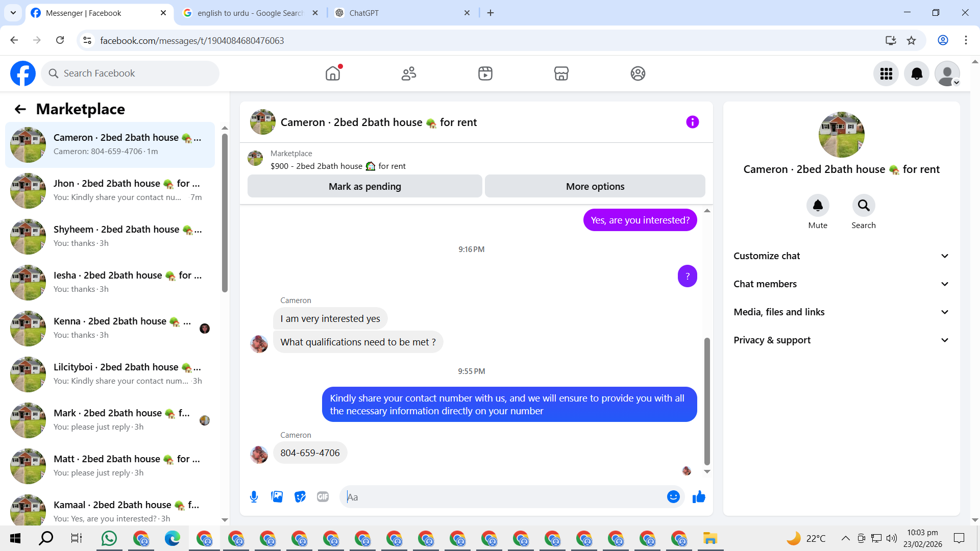
Task: Click the Mark as pending button
Action: pos(364,187)
